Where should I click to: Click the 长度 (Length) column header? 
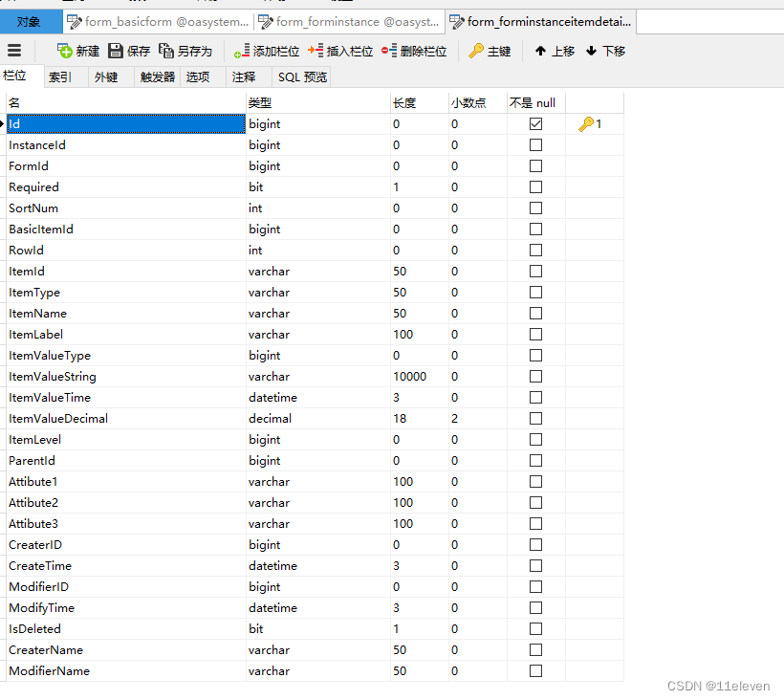[420, 103]
